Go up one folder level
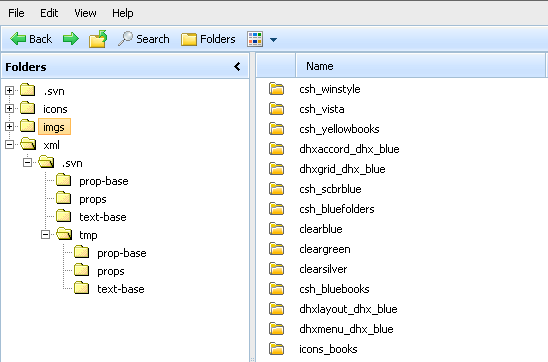548x362 pixels. point(98,39)
